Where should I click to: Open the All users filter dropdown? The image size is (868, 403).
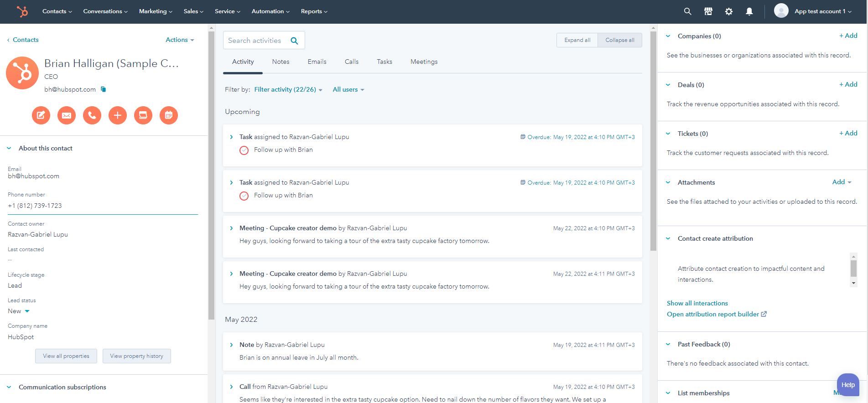pos(348,89)
